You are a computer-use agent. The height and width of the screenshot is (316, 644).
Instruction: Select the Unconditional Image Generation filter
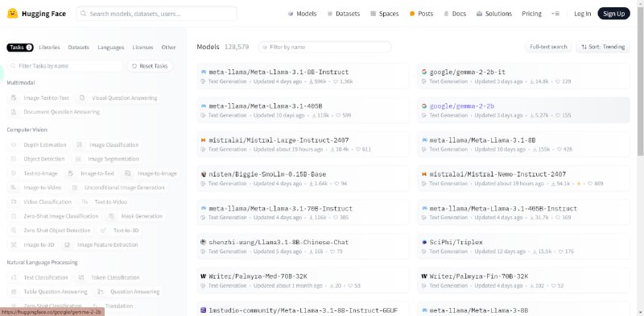[118, 188]
